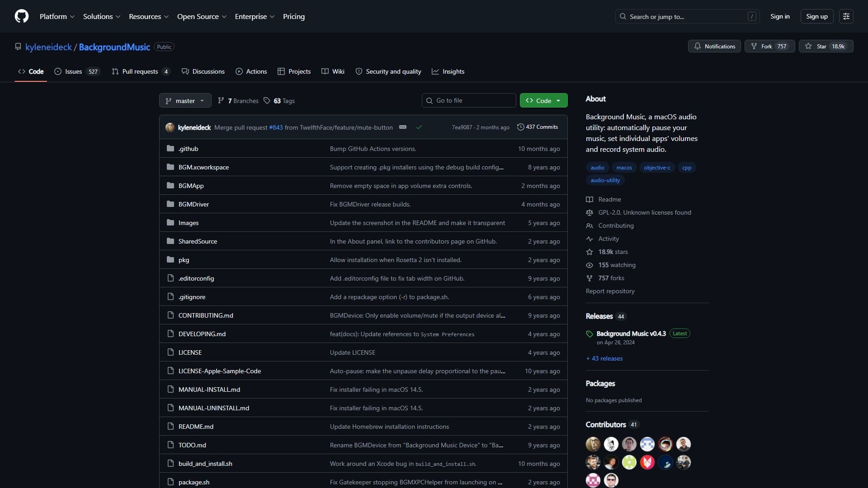868x488 pixels.
Task: Click the star icon beside 18.9k stars
Action: coord(590,252)
